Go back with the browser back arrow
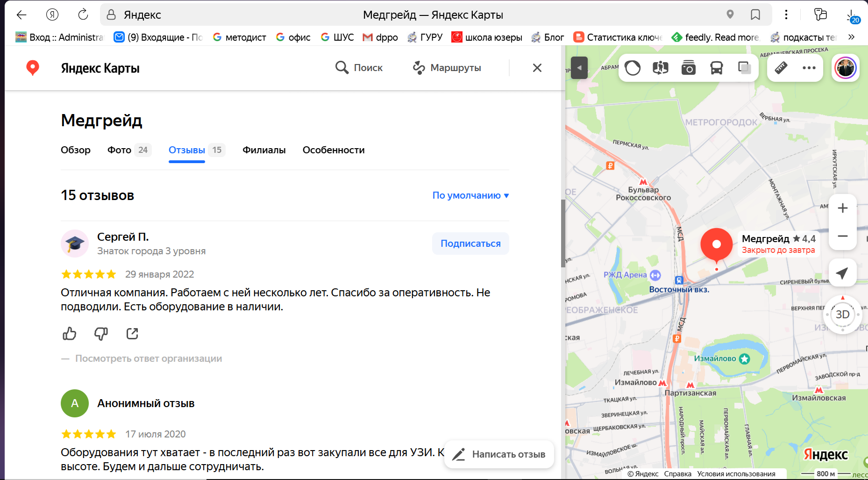Viewport: 868px width, 480px height. pos(21,15)
